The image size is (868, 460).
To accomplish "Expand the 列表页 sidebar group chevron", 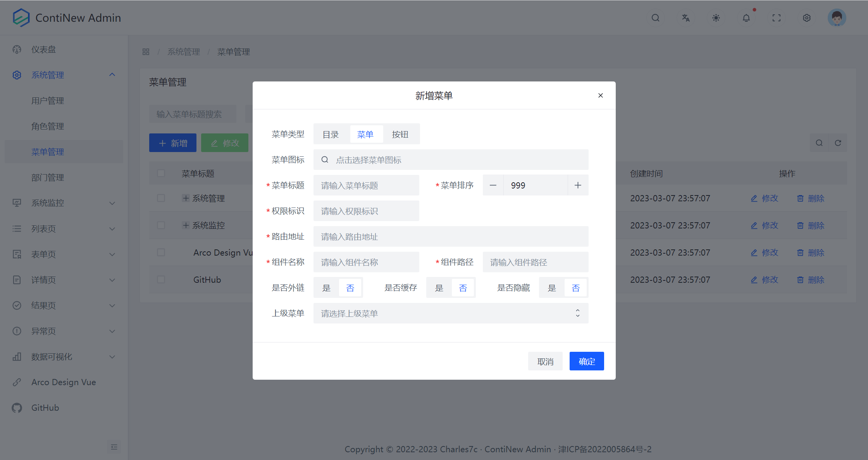I will coord(112,228).
